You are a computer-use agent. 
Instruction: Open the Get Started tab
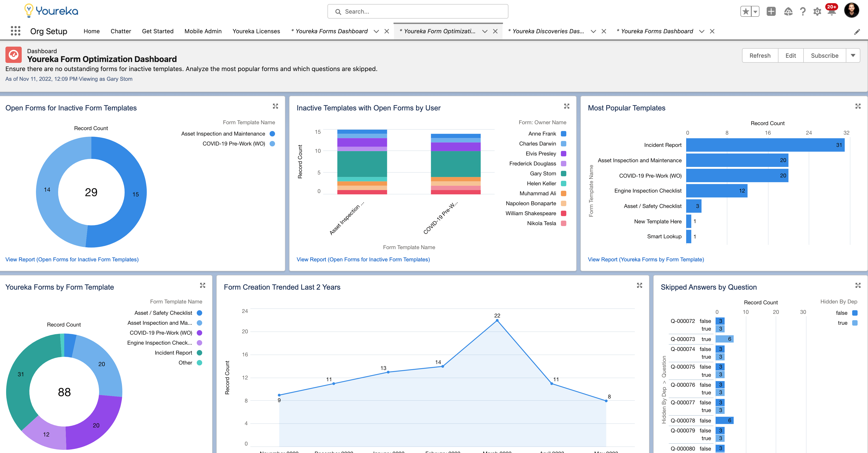pos(158,31)
